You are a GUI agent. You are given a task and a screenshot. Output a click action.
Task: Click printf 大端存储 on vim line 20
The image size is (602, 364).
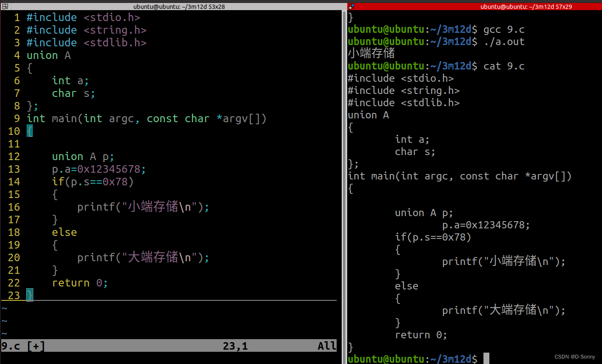[143, 258]
